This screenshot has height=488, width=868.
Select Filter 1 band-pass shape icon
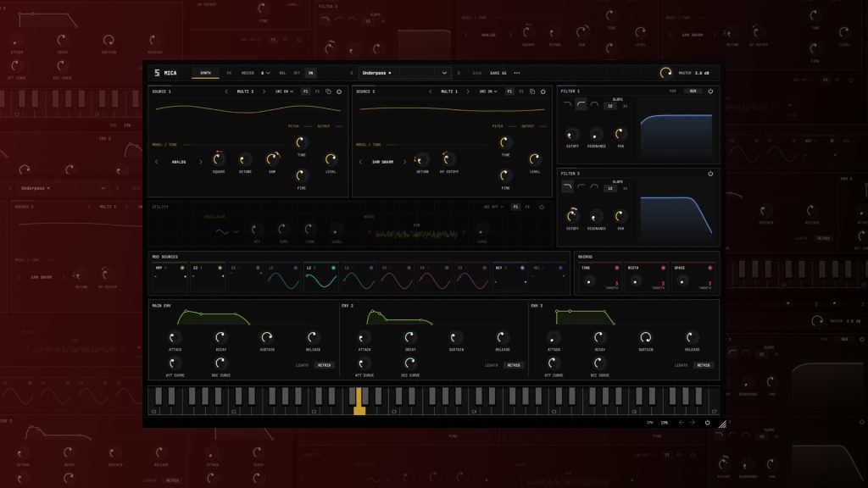click(x=594, y=104)
